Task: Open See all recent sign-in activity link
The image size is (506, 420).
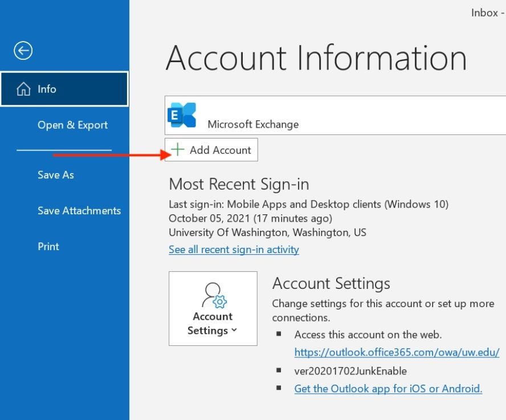Action: [234, 250]
